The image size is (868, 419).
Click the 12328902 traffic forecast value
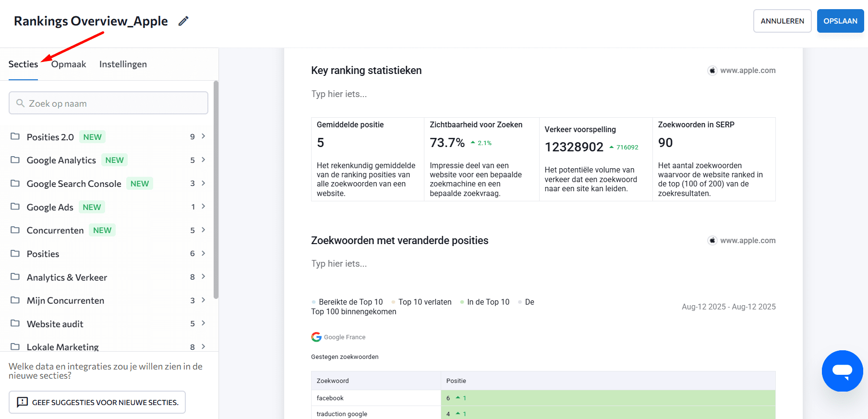[574, 147]
